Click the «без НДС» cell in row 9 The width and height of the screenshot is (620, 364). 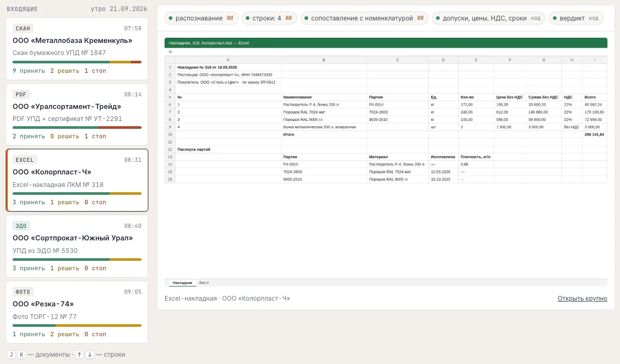(572, 127)
